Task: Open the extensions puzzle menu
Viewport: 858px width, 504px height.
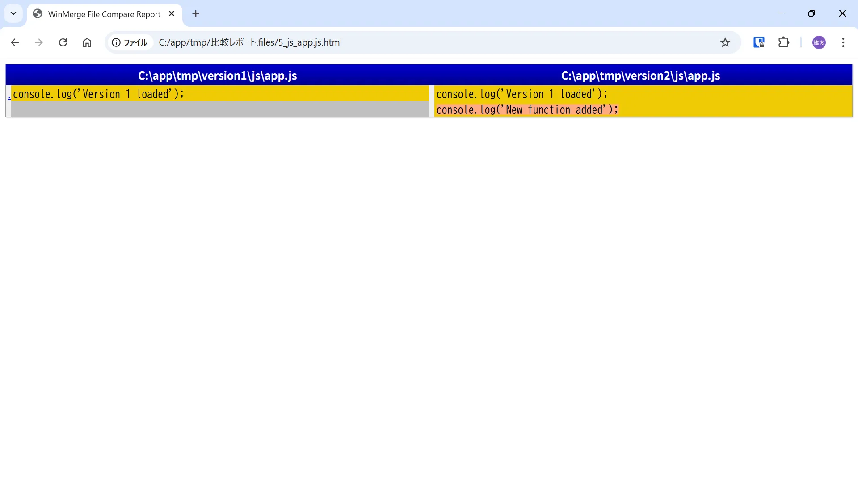Action: (x=783, y=42)
